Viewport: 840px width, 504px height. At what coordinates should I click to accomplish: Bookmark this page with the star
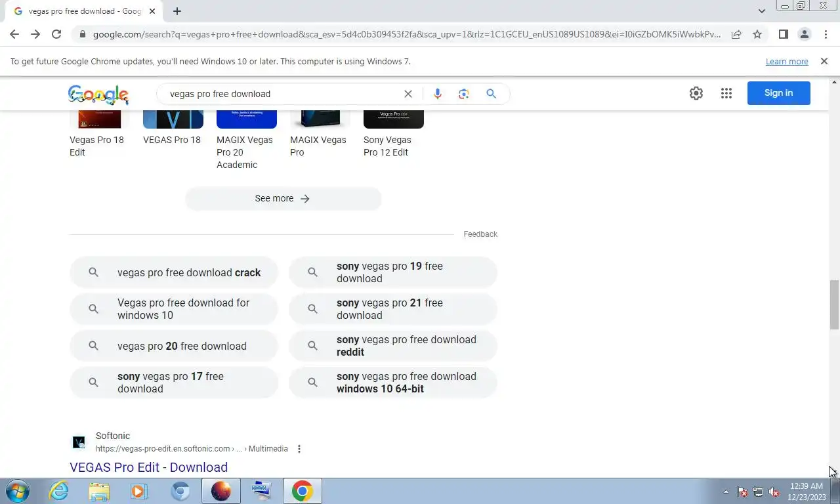[757, 34]
